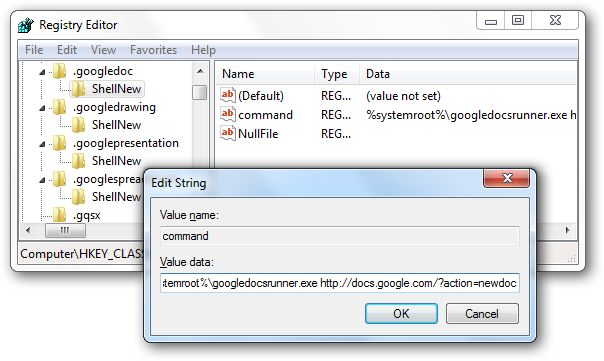This screenshot has width=604, height=361.
Task: Click the ShellNew folder icon under .googlepresentation
Action: pos(79,161)
